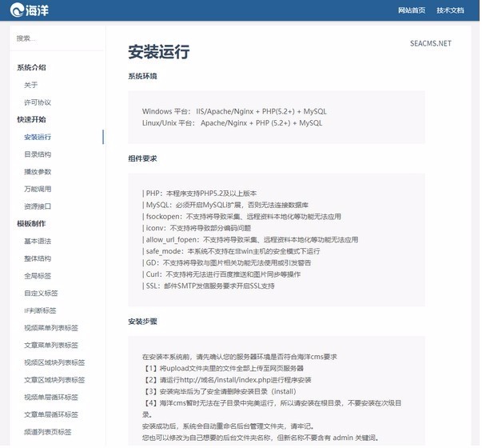482x448 pixels.
Task: Open the 万能调用 sidebar item
Action: (38, 190)
